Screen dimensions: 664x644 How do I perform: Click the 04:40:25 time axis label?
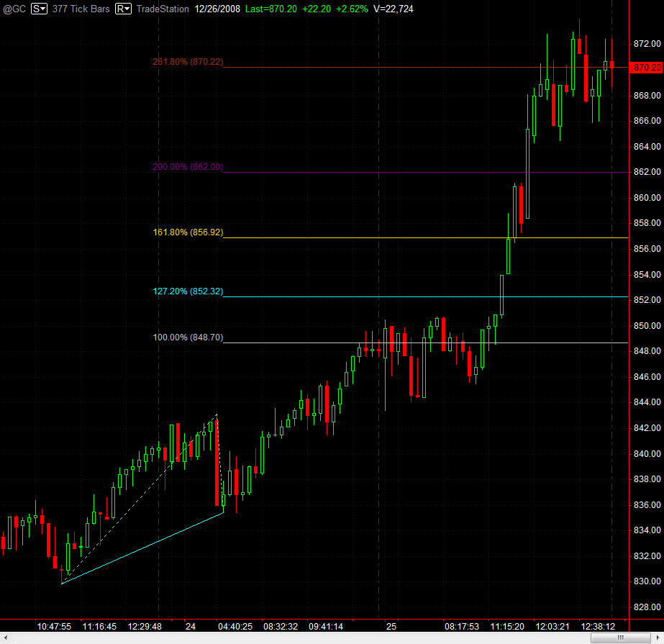[235, 626]
